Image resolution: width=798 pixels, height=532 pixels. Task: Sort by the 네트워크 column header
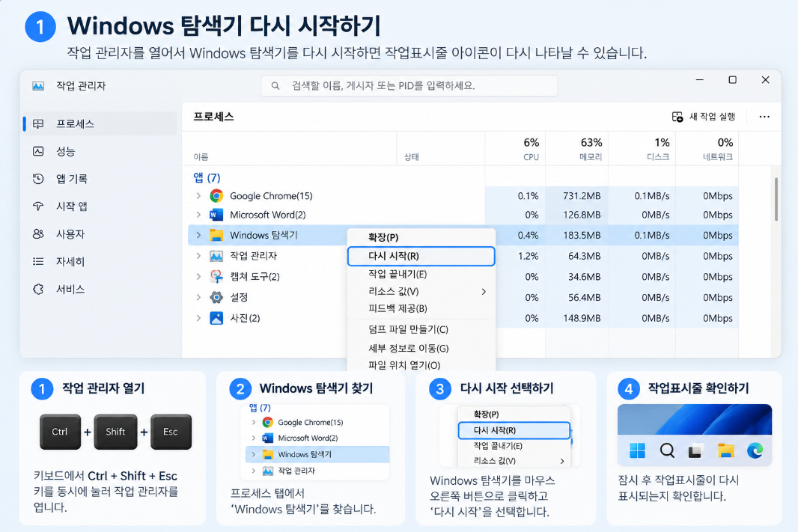tap(707, 149)
